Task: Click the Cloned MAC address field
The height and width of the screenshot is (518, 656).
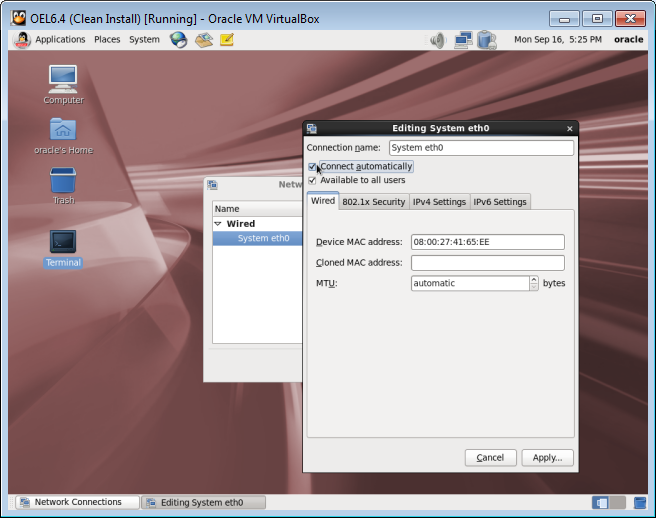Action: (x=487, y=263)
